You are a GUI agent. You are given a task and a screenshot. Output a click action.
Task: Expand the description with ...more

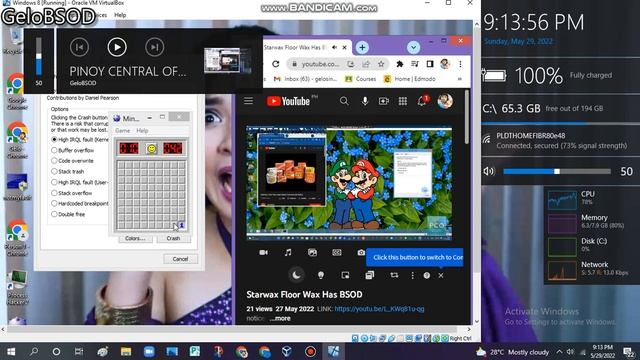pyautogui.click(x=280, y=318)
